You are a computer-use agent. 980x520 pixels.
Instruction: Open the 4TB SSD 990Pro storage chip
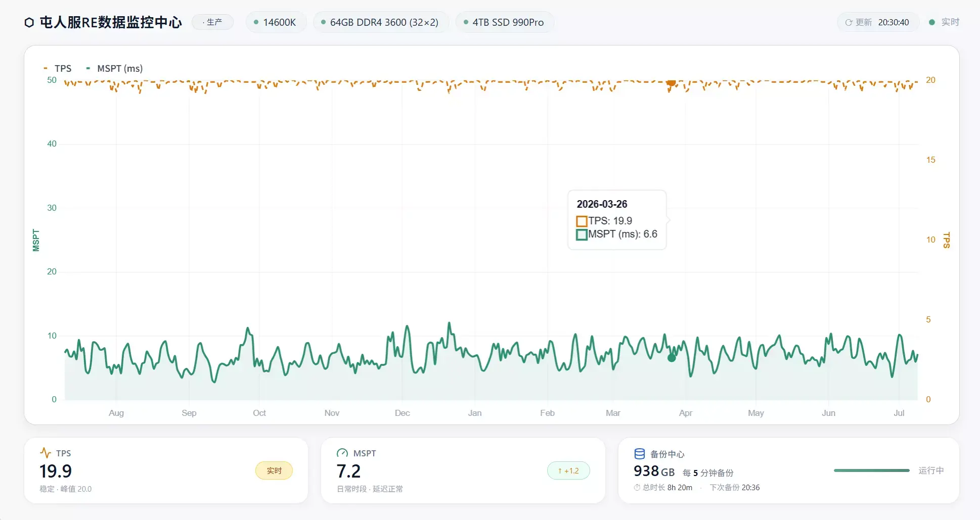coord(505,22)
